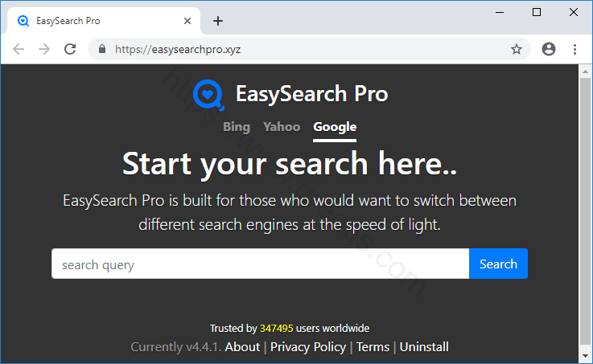
Task: Click the blue Search button
Action: tap(498, 264)
